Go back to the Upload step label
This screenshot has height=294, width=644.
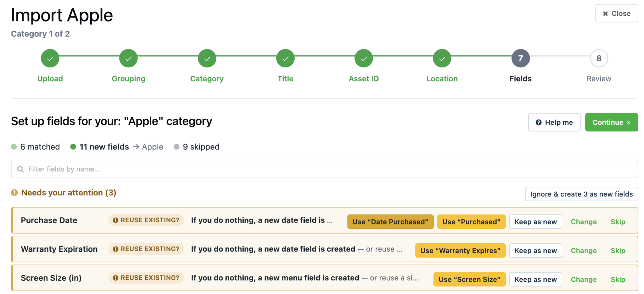tap(50, 79)
